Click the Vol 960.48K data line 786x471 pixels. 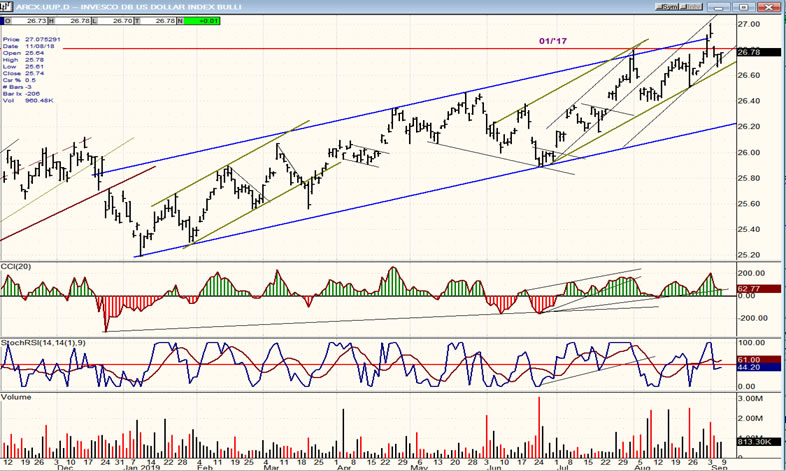[x=28, y=101]
